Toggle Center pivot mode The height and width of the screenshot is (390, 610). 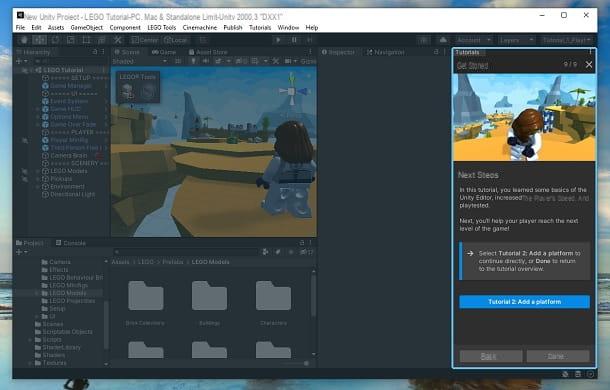pyautogui.click(x=144, y=40)
